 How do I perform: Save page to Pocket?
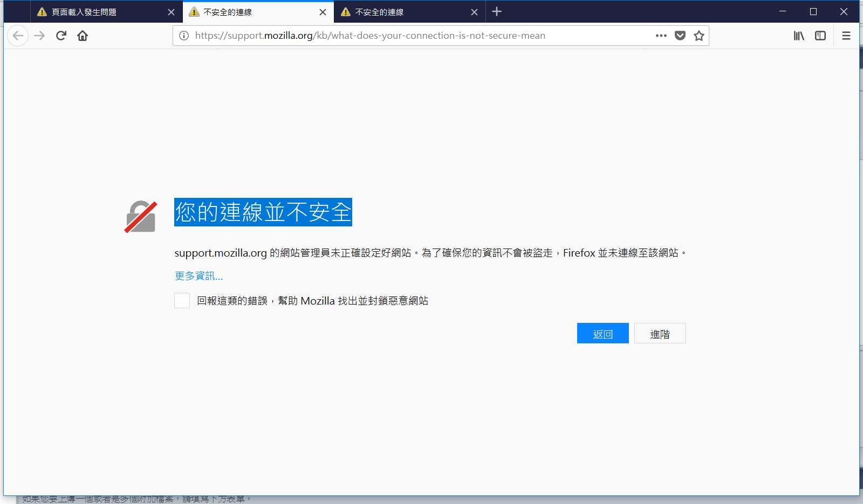point(680,36)
